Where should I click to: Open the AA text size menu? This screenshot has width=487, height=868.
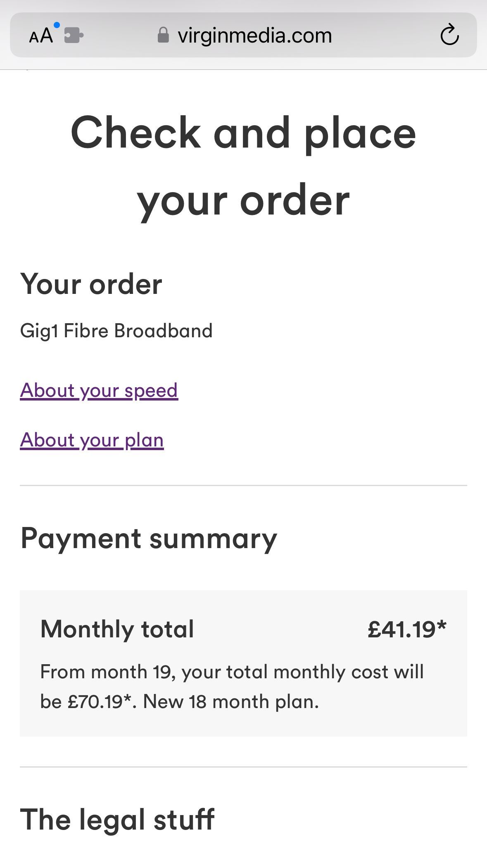[x=41, y=36]
